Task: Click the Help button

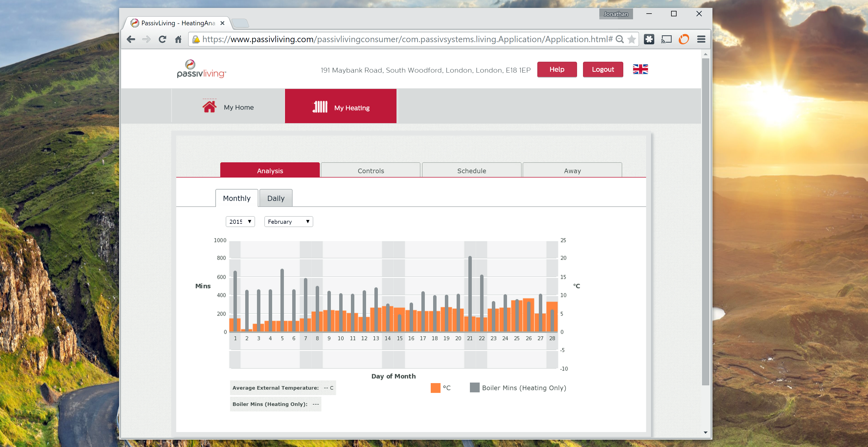Action: tap(557, 69)
